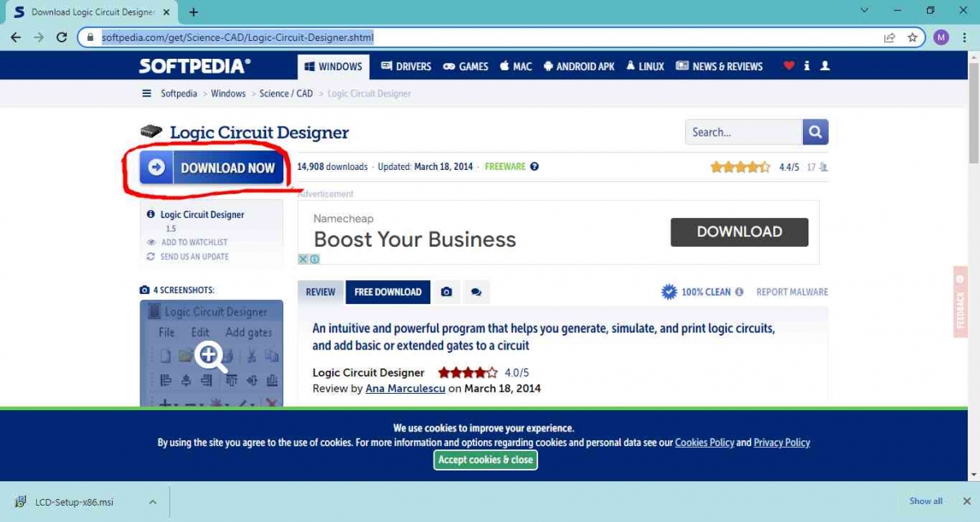Click Report Malware link
Image resolution: width=980 pixels, height=522 pixels.
pos(792,292)
